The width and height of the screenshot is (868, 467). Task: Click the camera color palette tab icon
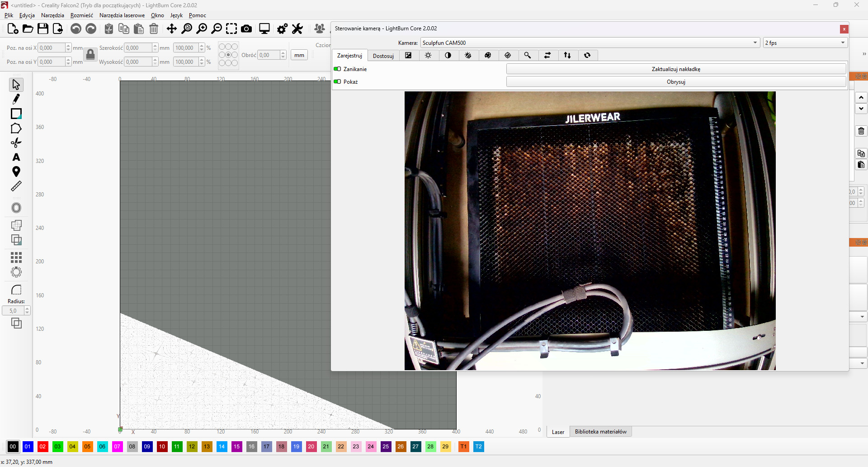[x=488, y=55]
